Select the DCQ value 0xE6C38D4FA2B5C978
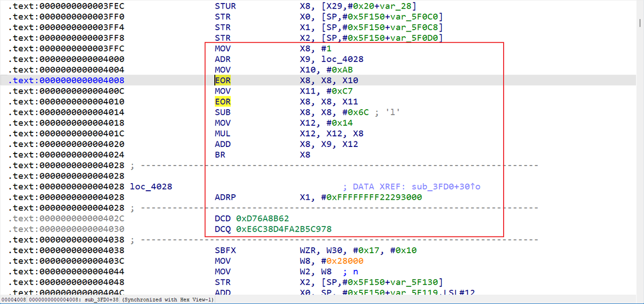Viewport: 644px width, 304px height. click(x=284, y=229)
